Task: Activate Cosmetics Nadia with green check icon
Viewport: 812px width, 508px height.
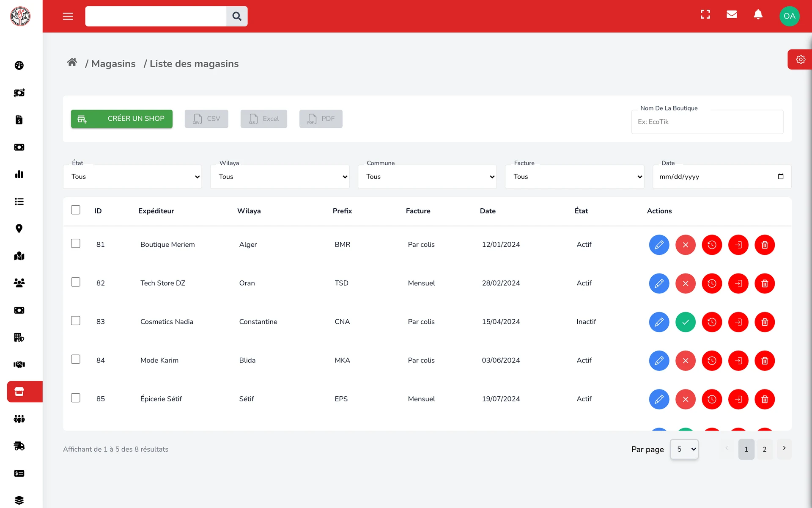Action: pyautogui.click(x=686, y=322)
